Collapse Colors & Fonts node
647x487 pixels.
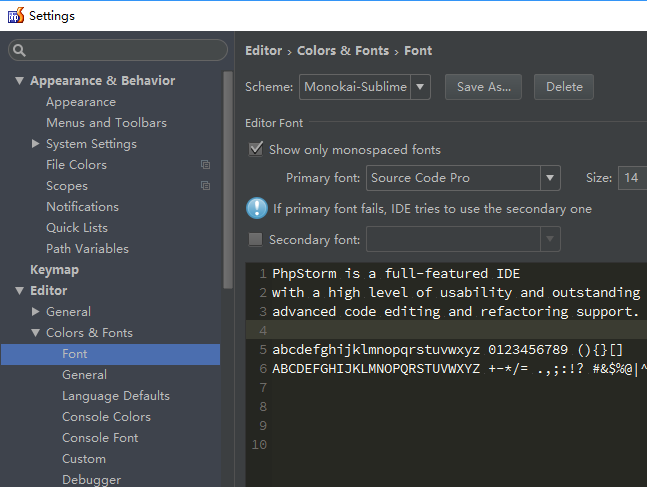(35, 333)
